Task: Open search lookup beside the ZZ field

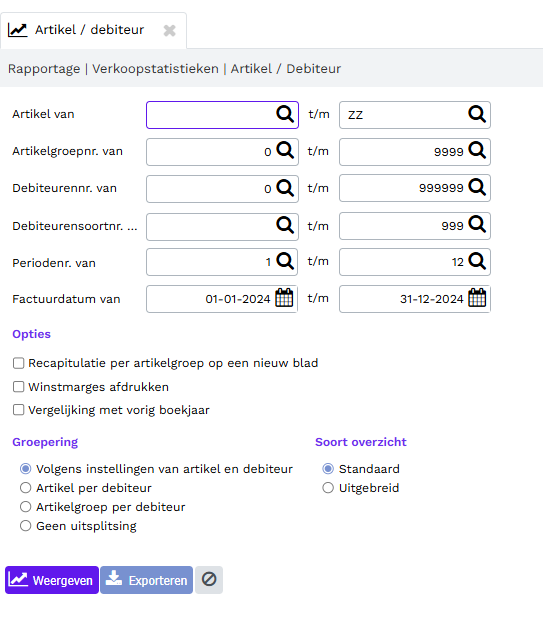Action: [x=477, y=114]
